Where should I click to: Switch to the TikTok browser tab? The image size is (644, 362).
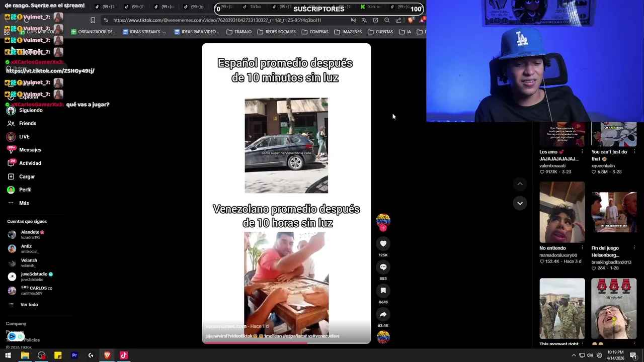252,7
